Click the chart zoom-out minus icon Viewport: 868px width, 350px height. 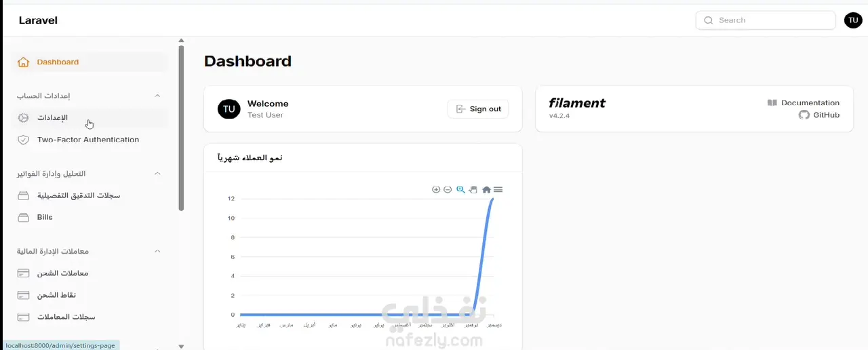448,189
